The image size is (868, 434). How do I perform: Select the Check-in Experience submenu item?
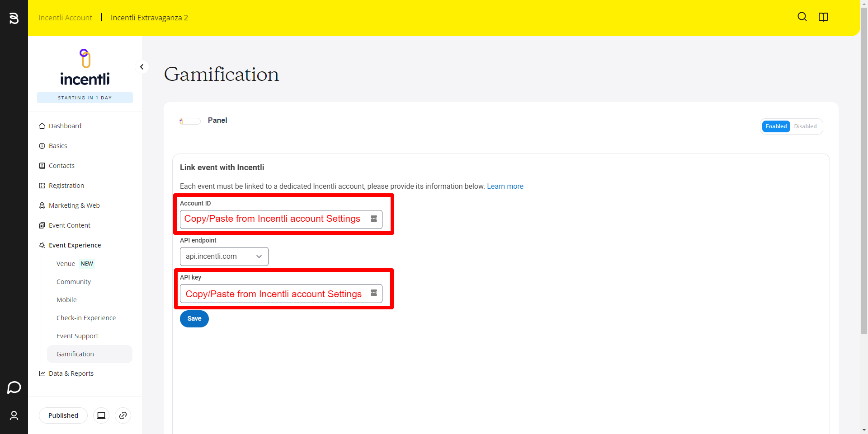(x=86, y=318)
